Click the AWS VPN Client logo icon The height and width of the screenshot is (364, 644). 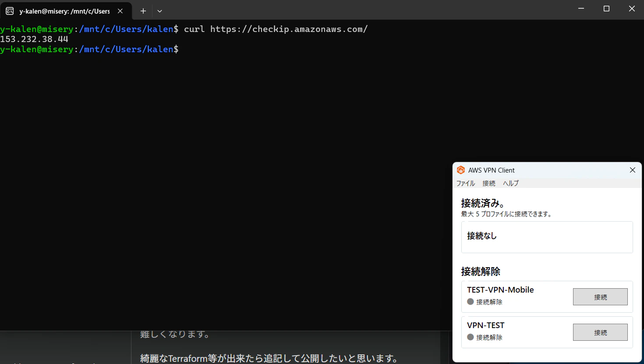click(460, 170)
